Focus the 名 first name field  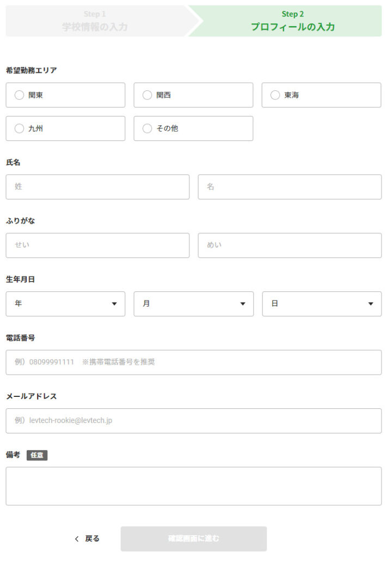(x=290, y=187)
